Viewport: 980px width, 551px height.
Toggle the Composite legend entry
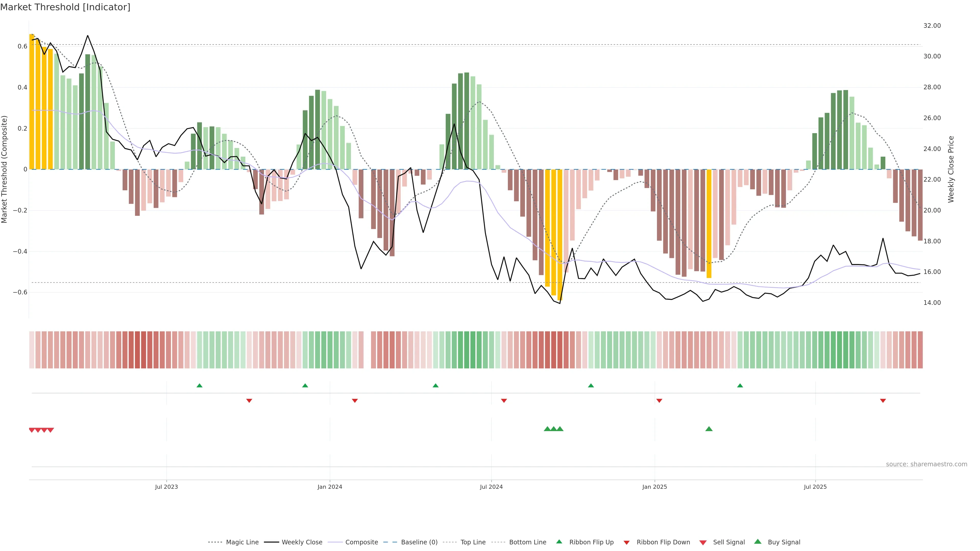[x=361, y=542]
